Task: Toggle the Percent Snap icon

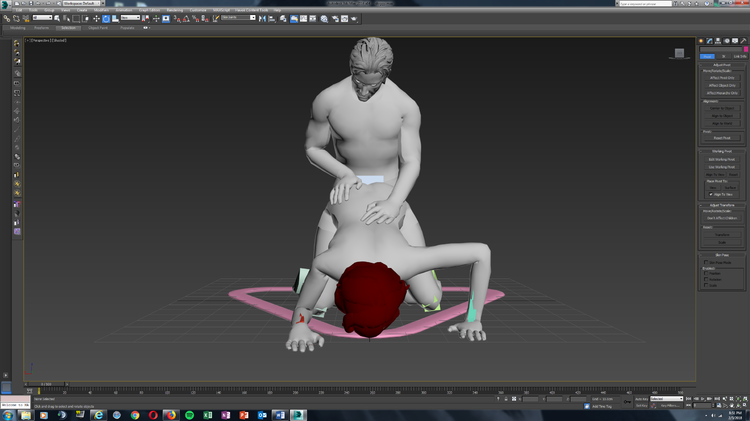Action: [x=196, y=19]
